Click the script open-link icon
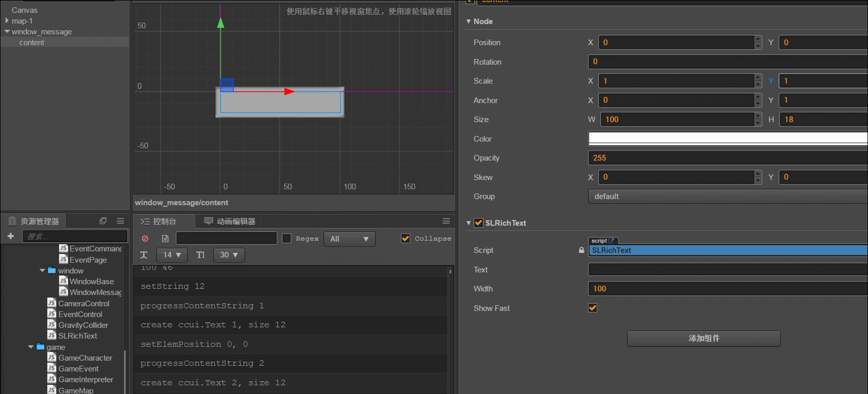 click(611, 241)
